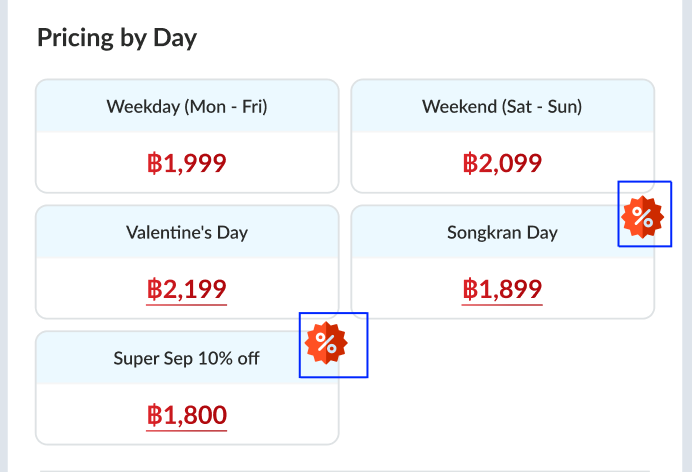Click the discount percent badge on Songkran Day
The image size is (692, 472).
pos(643,216)
